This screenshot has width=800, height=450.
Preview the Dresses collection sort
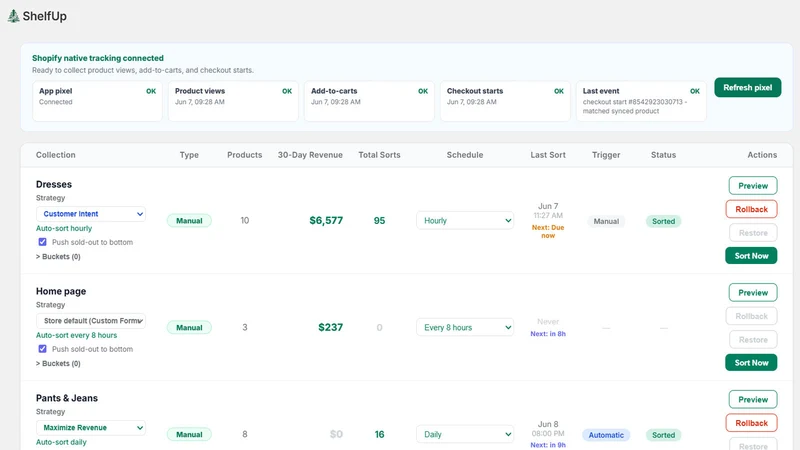(x=753, y=186)
